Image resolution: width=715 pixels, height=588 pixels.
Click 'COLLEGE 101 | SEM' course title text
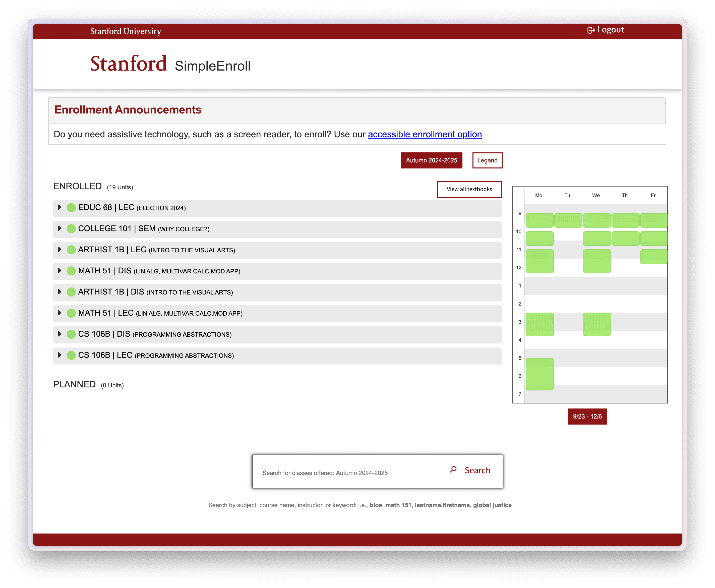(117, 228)
